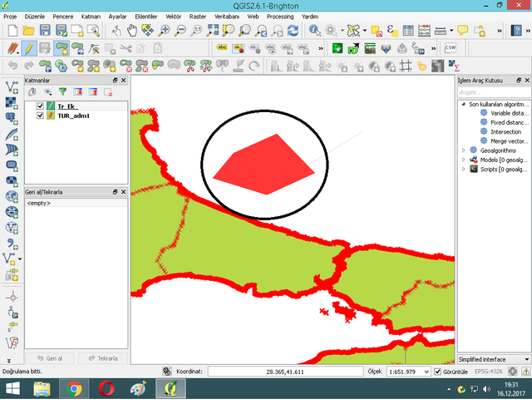Expand the main toolbar overflow chevron
The image size is (532, 404).
click(x=500, y=31)
